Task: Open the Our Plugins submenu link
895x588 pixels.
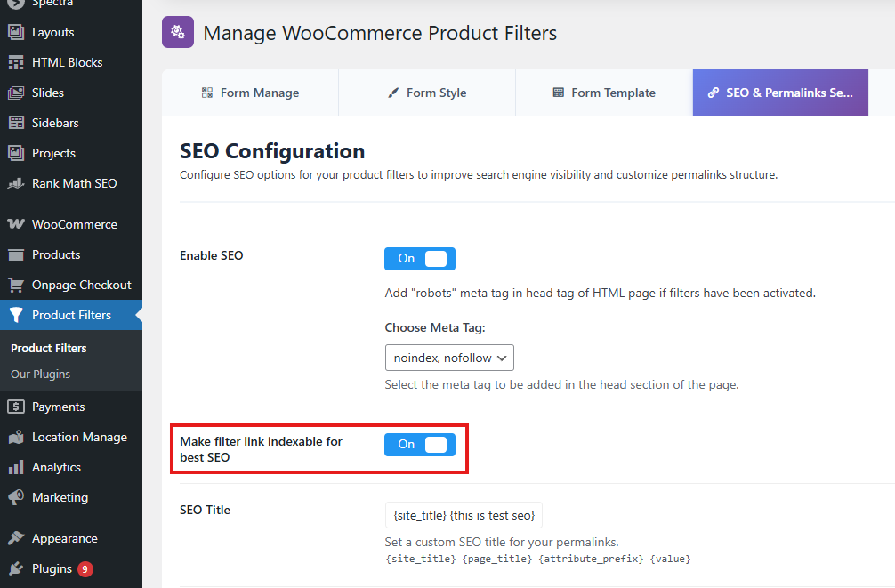Action: 41,374
